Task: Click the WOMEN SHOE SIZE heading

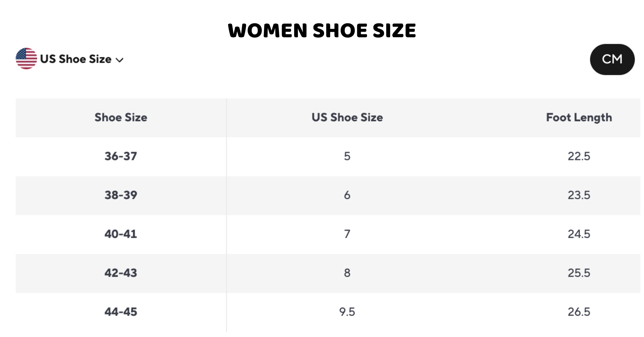Action: point(322,31)
